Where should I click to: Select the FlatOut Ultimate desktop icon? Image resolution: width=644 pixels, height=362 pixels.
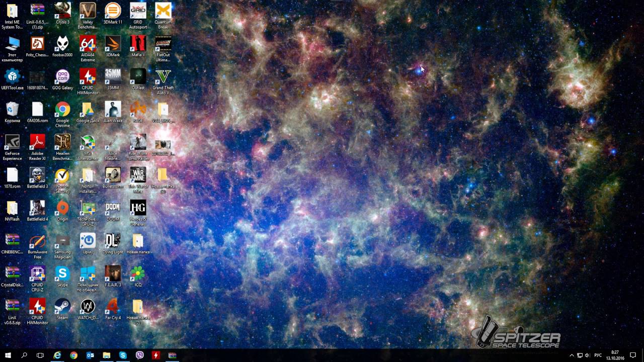coord(163,49)
